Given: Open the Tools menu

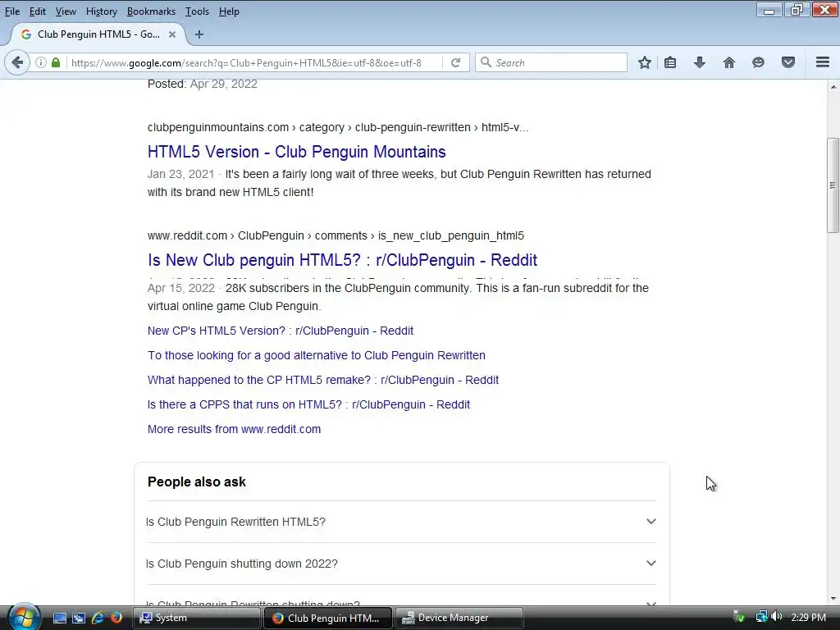Looking at the screenshot, I should pyautogui.click(x=197, y=11).
